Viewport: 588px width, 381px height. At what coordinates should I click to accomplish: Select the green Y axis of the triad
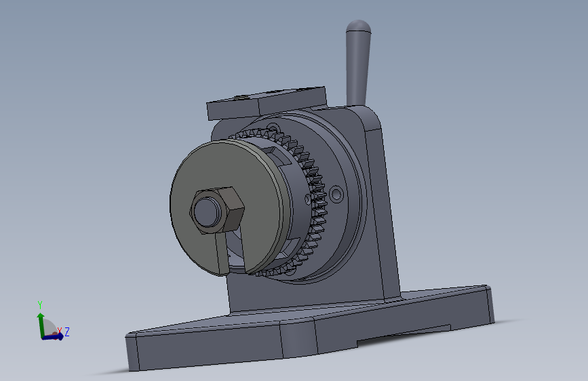click(41, 325)
